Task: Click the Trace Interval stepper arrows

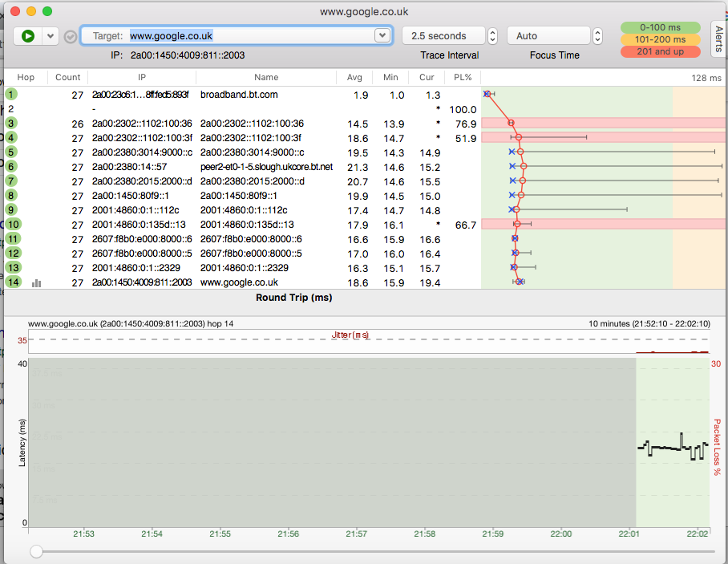Action: (x=492, y=36)
